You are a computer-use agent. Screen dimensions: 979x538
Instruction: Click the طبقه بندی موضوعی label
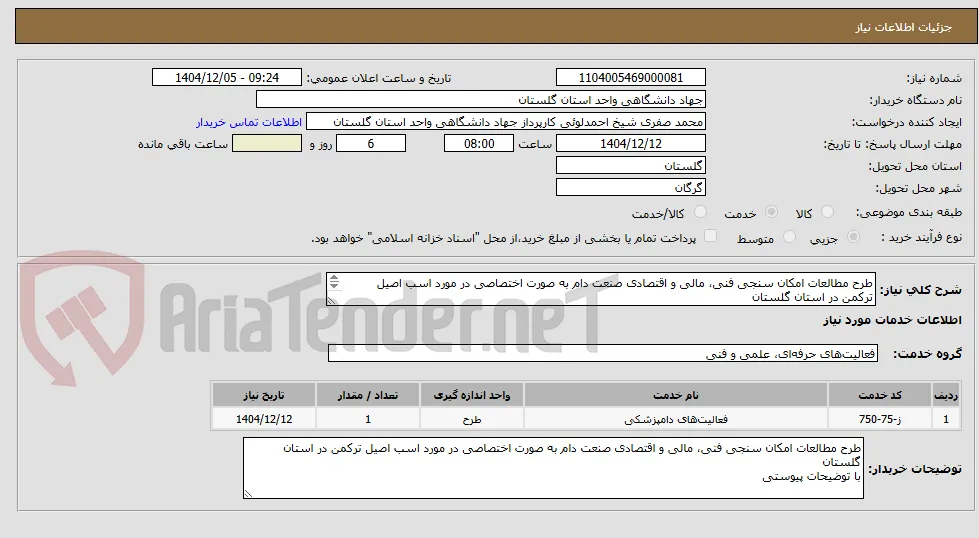click(908, 212)
